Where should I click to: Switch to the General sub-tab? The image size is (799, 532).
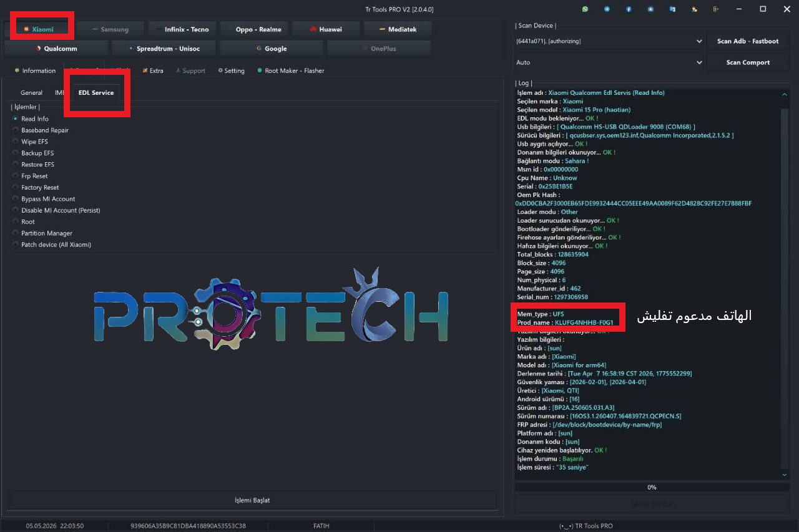pyautogui.click(x=31, y=93)
